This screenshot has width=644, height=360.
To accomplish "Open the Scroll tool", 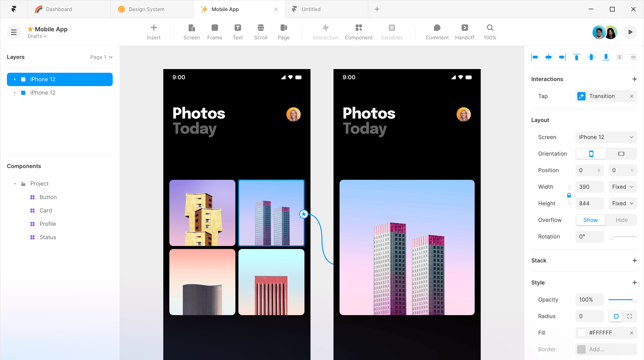I will tap(261, 32).
